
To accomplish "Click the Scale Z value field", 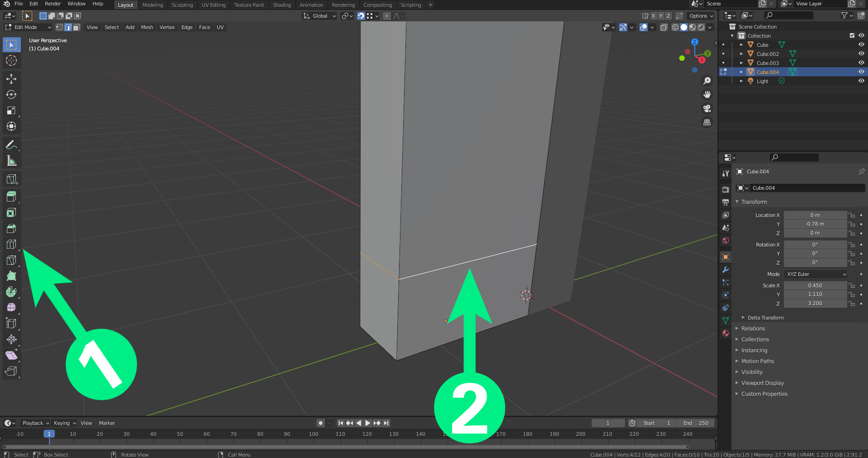I will [x=814, y=303].
